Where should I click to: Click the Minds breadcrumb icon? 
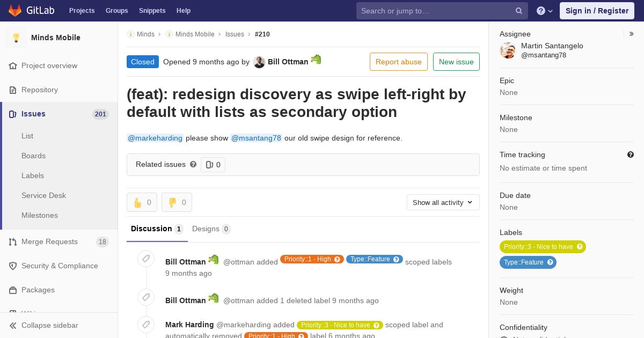130,34
